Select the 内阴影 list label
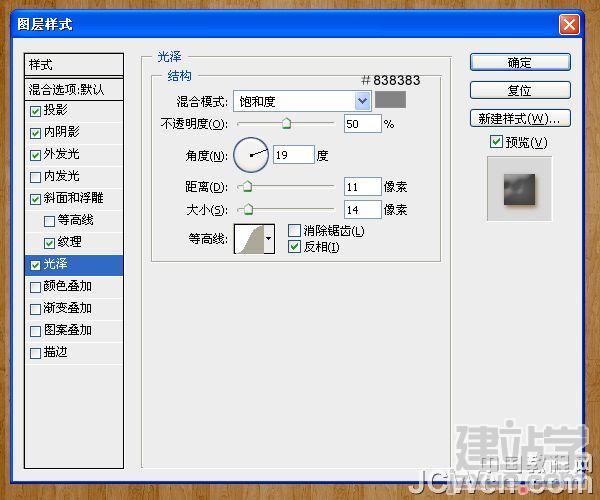Screen dimensions: 600x500 click(62, 132)
